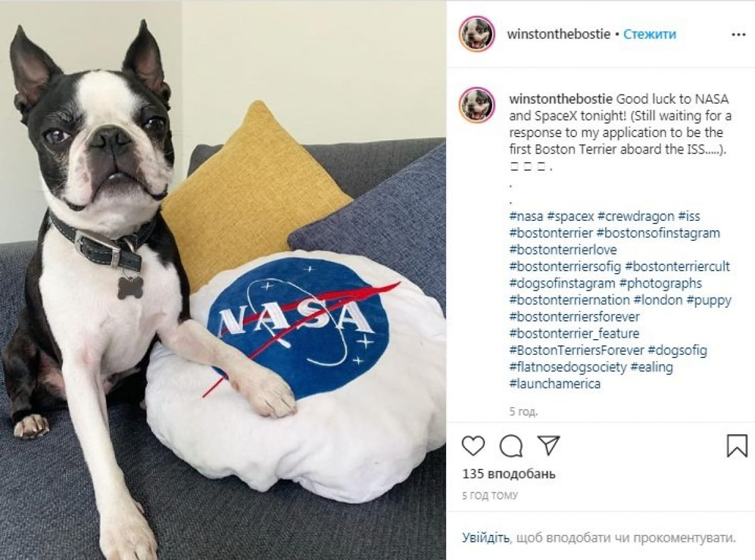
Task: Click the caption profile avatar
Action: pos(476,104)
